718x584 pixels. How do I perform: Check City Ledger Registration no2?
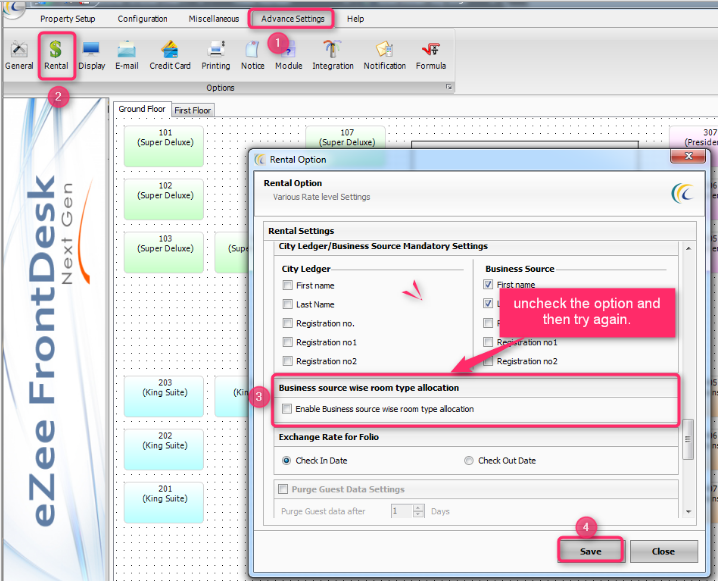click(288, 361)
